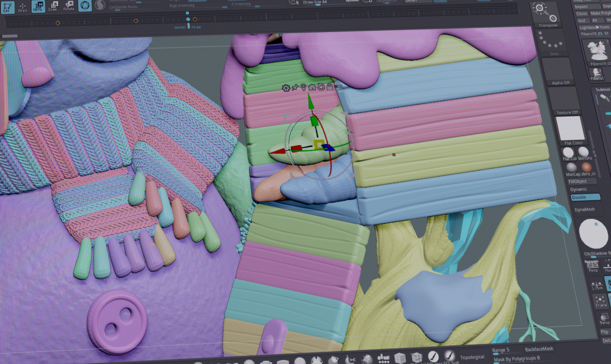Select the orange zbro material sphere

coord(587,169)
